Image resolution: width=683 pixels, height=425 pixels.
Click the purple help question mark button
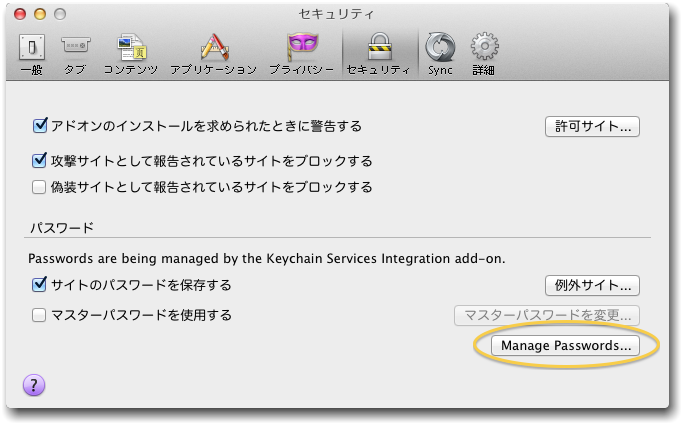point(34,385)
